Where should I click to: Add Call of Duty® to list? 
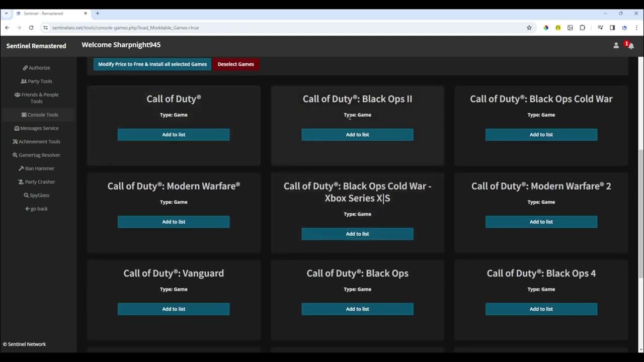174,135
